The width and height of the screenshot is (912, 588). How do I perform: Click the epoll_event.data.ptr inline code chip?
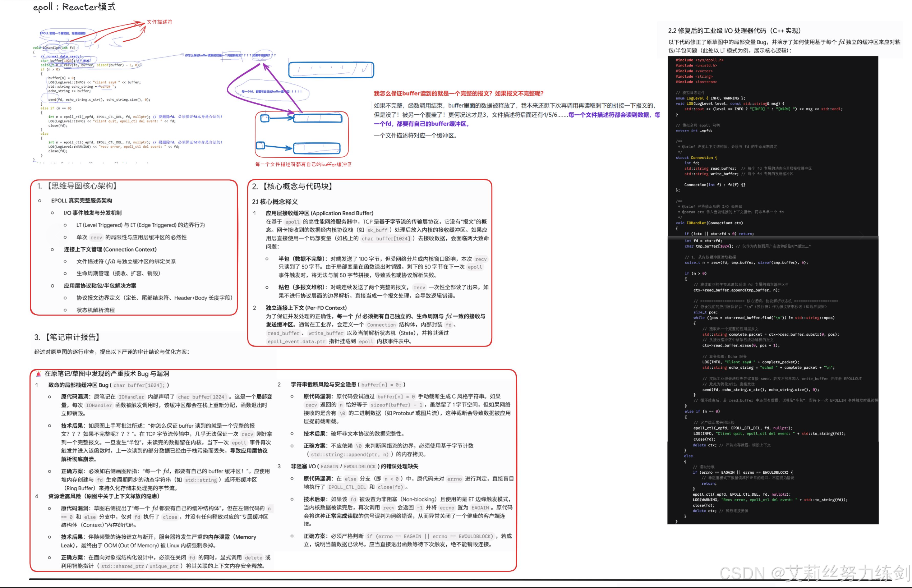(x=296, y=341)
